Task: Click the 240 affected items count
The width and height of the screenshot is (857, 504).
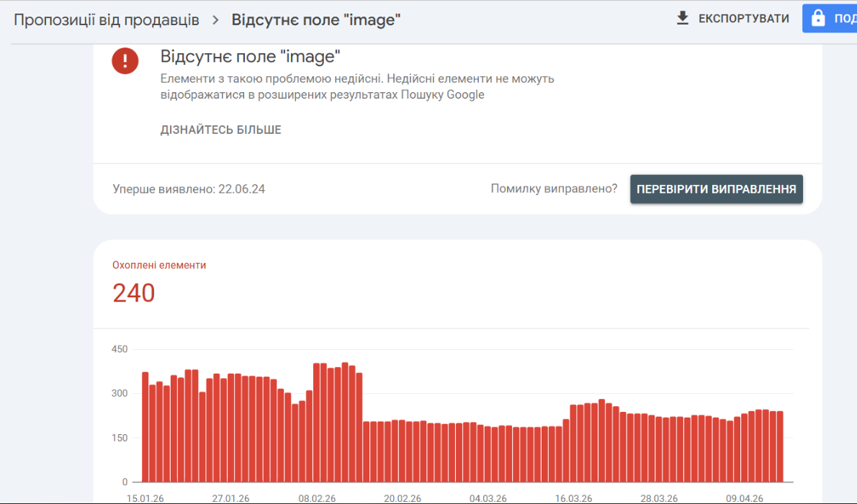Action: click(134, 293)
